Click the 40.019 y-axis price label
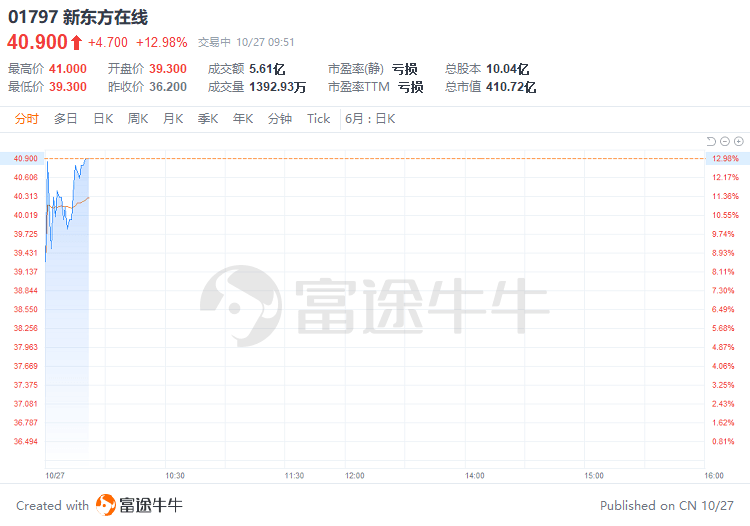The width and height of the screenshot is (750, 526). click(x=25, y=215)
